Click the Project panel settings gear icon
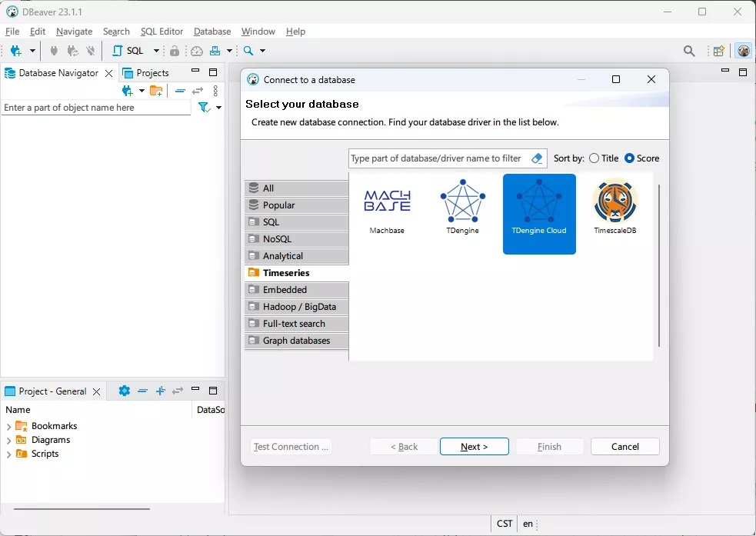 click(125, 391)
